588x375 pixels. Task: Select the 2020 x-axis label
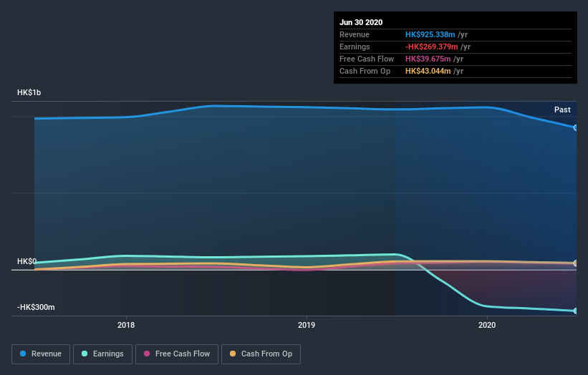coord(487,325)
